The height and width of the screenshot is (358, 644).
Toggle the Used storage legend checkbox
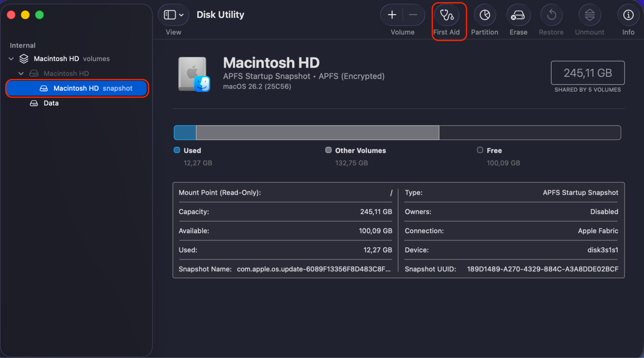point(177,150)
